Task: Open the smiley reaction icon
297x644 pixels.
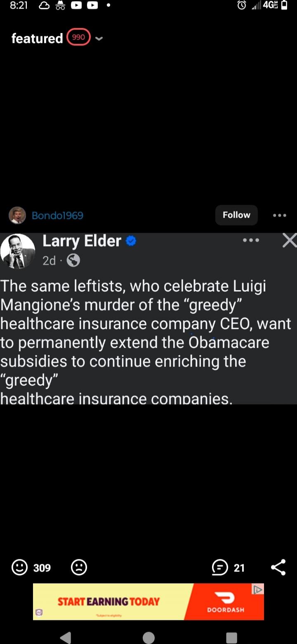Action: click(19, 567)
